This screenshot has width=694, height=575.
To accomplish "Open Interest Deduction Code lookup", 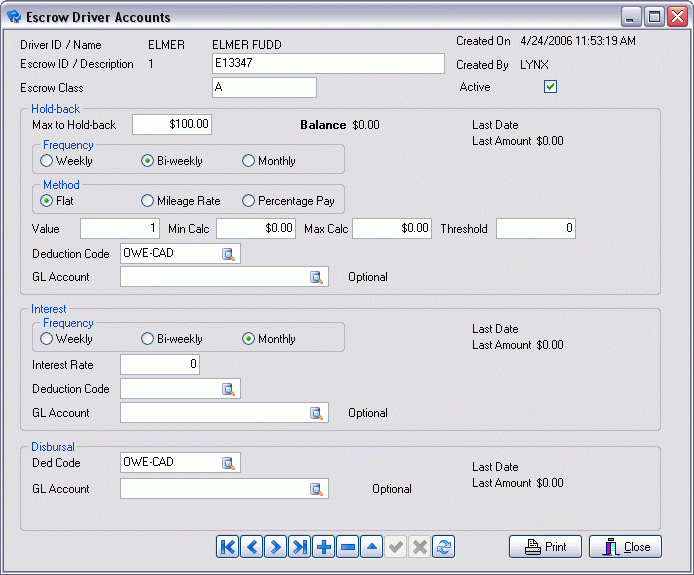I will point(229,389).
